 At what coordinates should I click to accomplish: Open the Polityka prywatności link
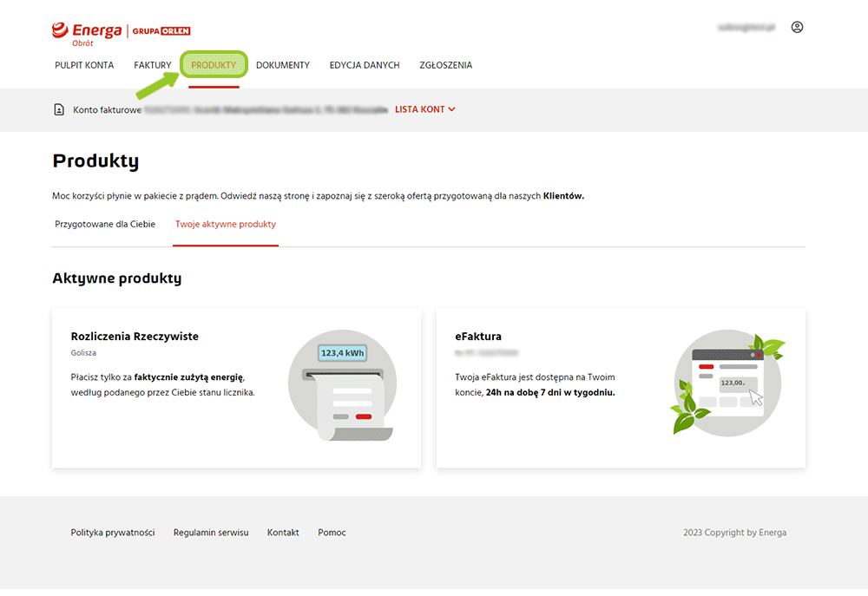point(113,533)
